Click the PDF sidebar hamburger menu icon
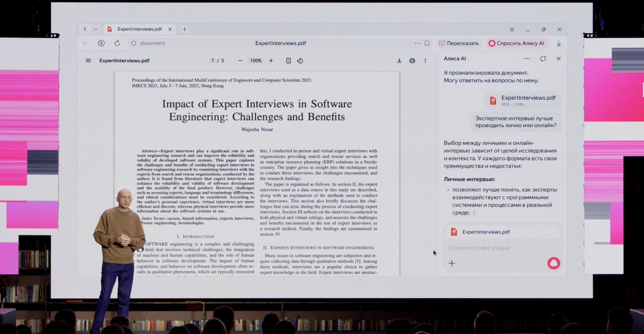The height and width of the screenshot is (334, 644). [x=88, y=61]
